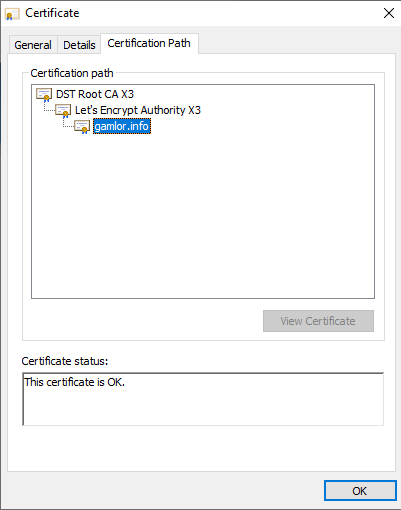Click the tree connector line before gamlor.info
Viewport: 401px width, 510px height.
pyautogui.click(x=68, y=123)
